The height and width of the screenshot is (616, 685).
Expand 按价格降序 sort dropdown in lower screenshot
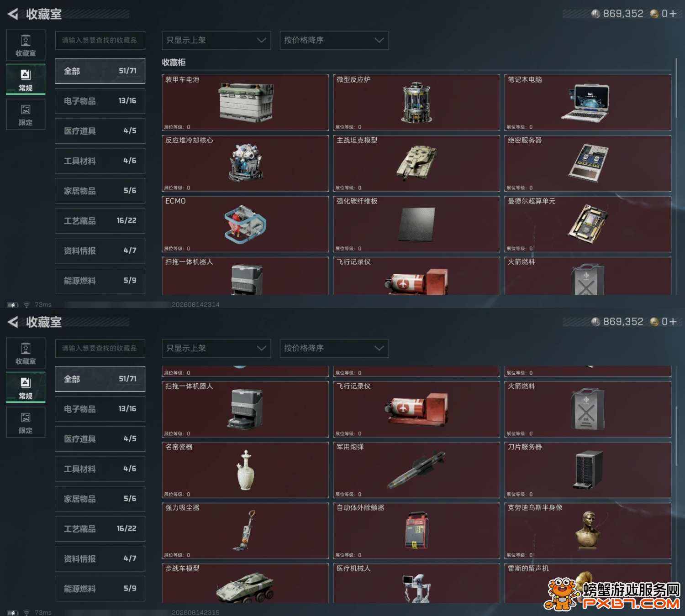pos(334,348)
